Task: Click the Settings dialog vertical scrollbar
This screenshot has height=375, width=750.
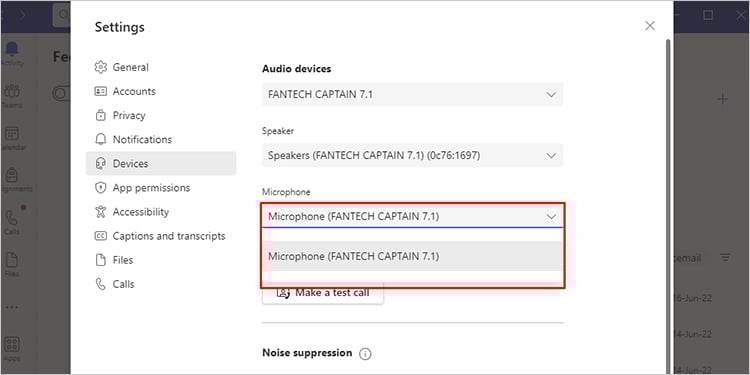Action: point(668,206)
